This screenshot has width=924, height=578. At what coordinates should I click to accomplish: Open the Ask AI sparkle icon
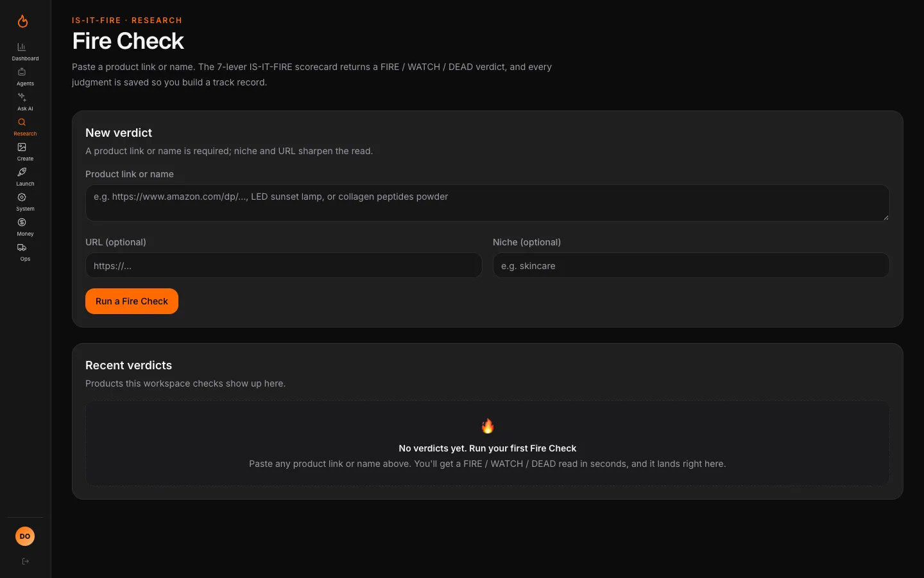pos(22,97)
